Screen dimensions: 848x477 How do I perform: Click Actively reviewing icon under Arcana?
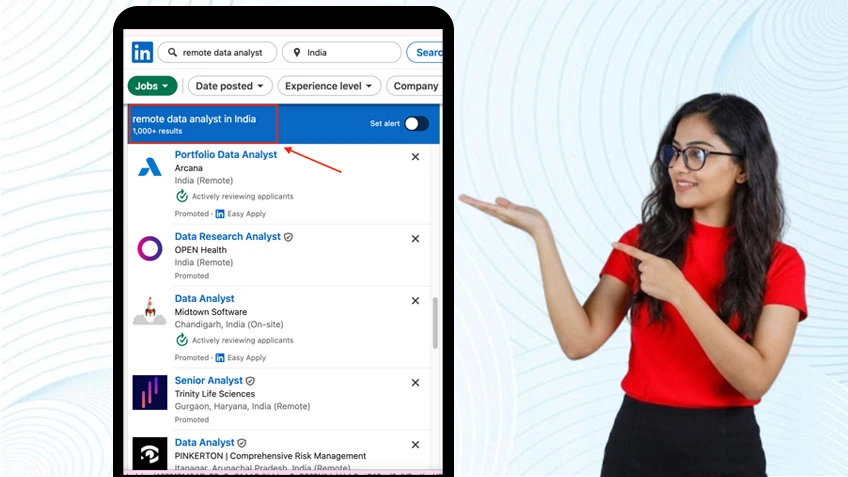click(182, 196)
